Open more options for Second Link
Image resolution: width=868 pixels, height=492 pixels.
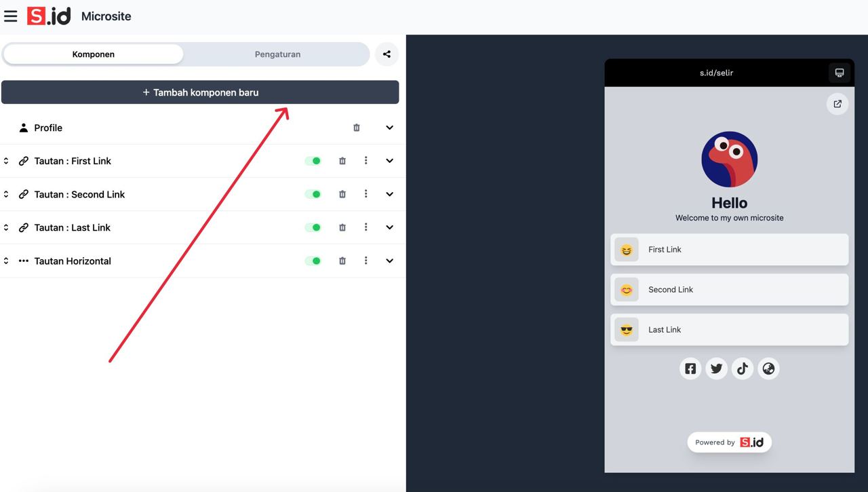[366, 194]
